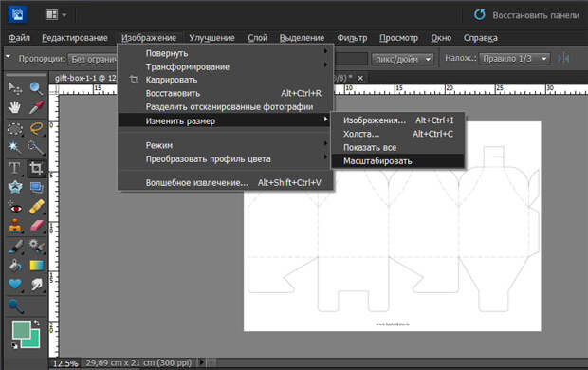Click the swap foreground/background colors arrow
The width and height of the screenshot is (588, 370).
pyautogui.click(x=36, y=323)
